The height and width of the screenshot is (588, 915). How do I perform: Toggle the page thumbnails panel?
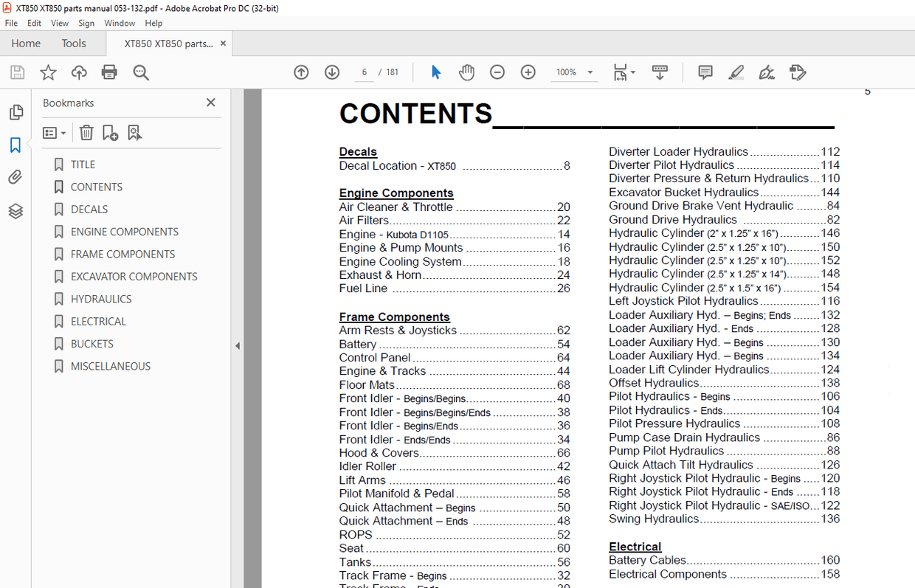[x=15, y=112]
